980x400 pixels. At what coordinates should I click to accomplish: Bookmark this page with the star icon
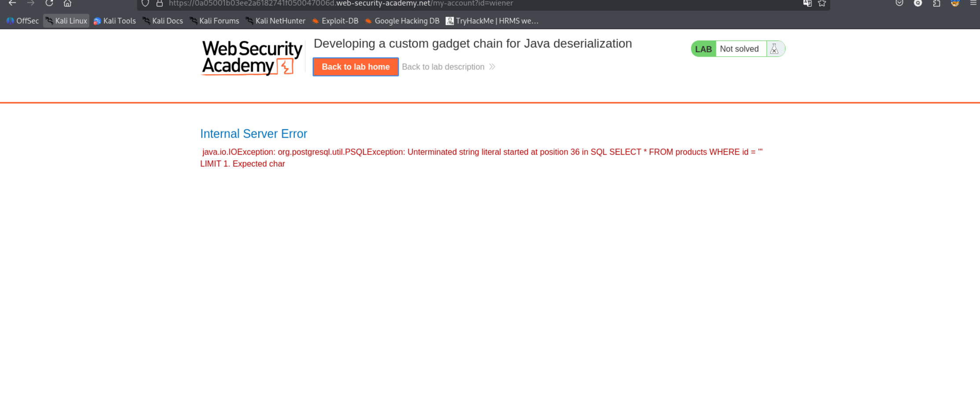click(822, 3)
